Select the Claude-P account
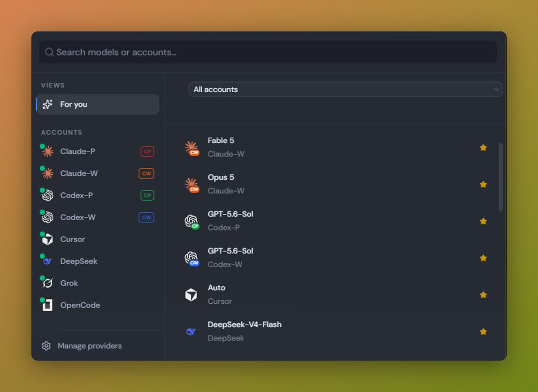The width and height of the screenshot is (538, 392). [x=98, y=151]
